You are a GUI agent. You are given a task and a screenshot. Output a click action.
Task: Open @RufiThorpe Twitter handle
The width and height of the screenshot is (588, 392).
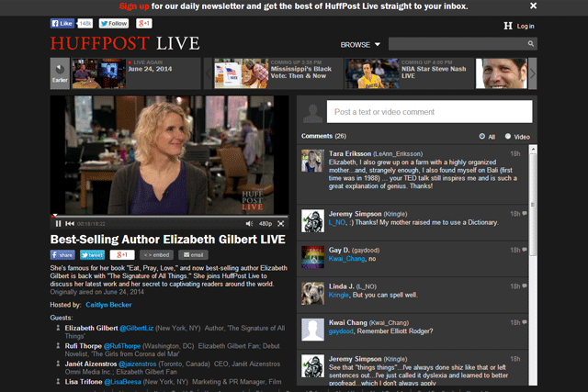tap(122, 346)
